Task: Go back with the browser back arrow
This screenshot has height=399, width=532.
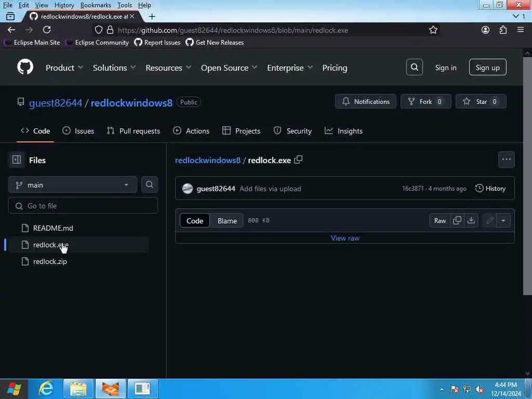Action: (11, 30)
